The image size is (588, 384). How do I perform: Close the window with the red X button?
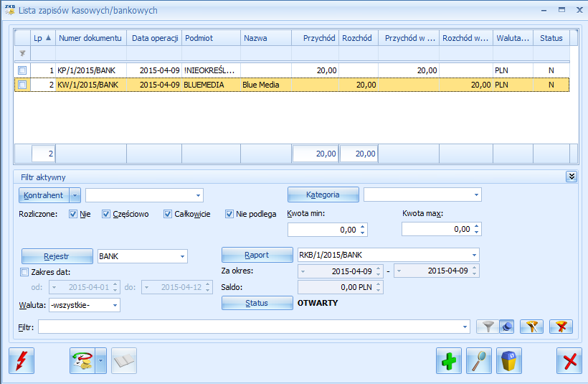pos(569,360)
